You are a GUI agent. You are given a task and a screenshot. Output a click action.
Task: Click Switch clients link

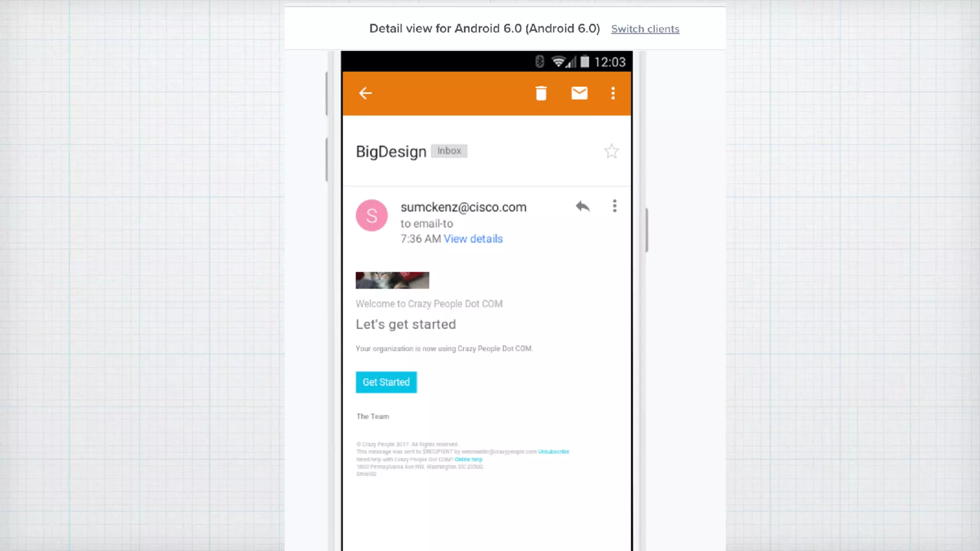[645, 29]
